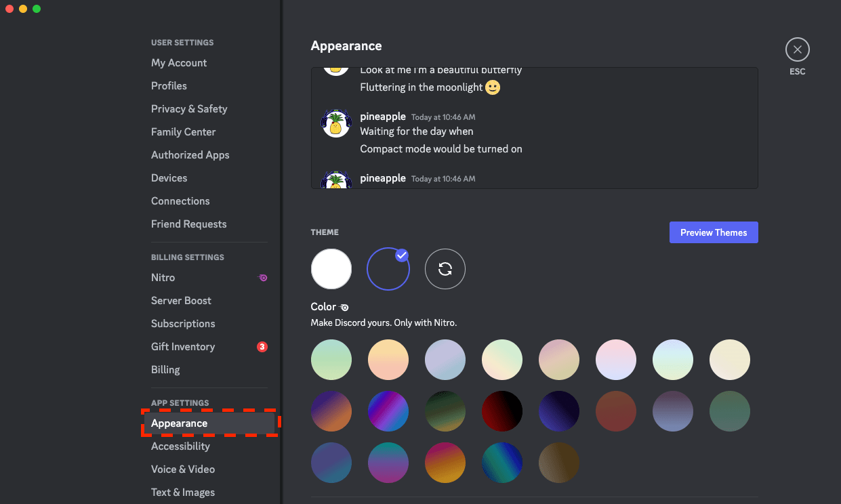Click the red 3 badge on Gift Inventory

tap(262, 347)
